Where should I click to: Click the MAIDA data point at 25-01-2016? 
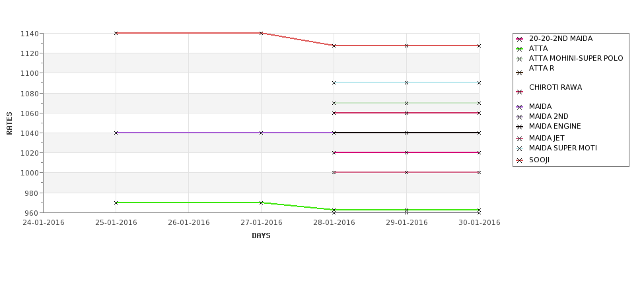[116, 133]
